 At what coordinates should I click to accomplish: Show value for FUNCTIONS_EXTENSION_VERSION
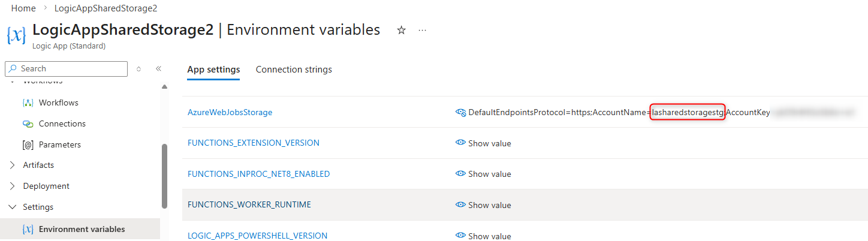(483, 143)
